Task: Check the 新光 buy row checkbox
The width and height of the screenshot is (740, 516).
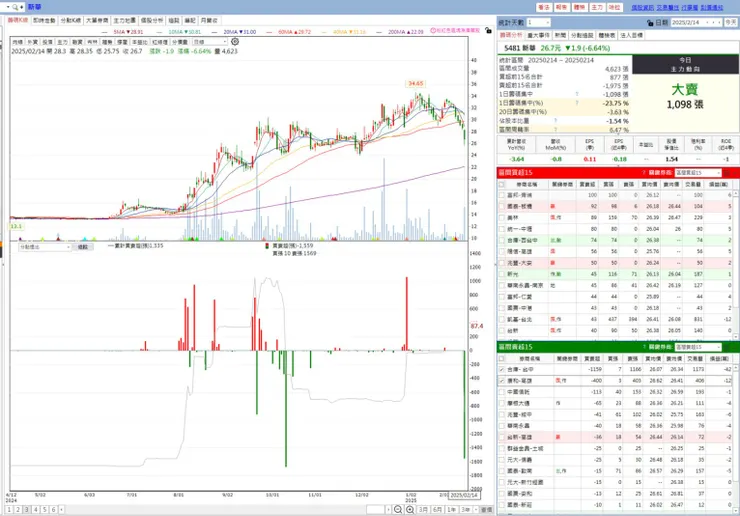Action: 502,274
